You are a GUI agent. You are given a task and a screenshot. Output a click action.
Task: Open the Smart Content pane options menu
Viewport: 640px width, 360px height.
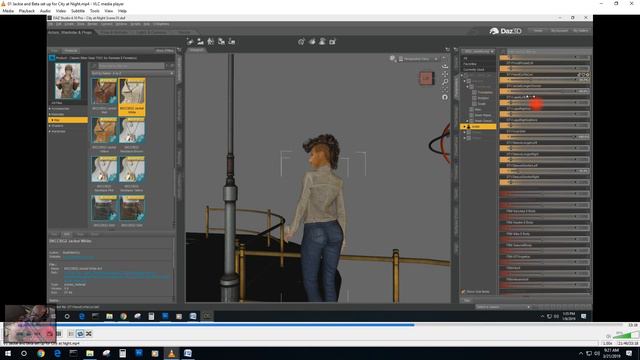pyautogui.click(x=179, y=50)
